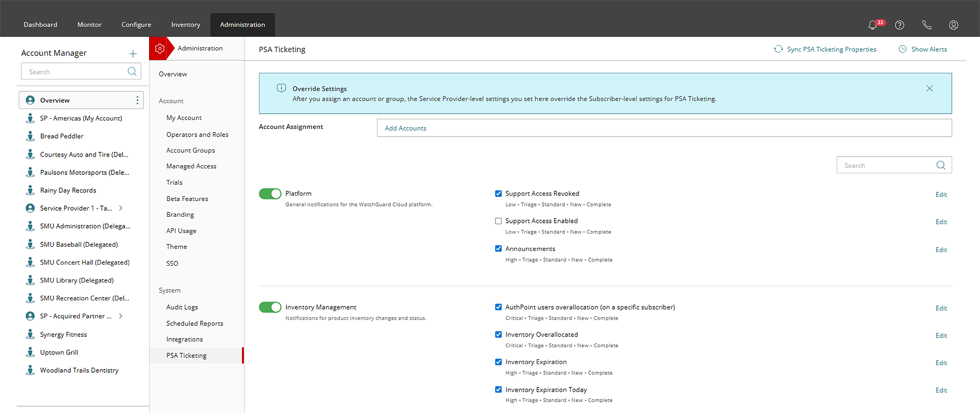This screenshot has height=413, width=980.
Task: Click the phone support icon
Action: (926, 25)
